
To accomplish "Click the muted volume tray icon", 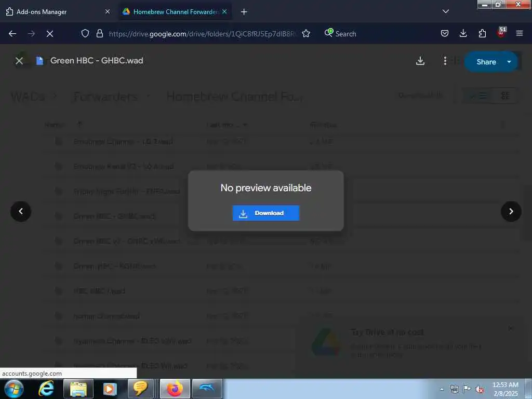I will point(480,390).
